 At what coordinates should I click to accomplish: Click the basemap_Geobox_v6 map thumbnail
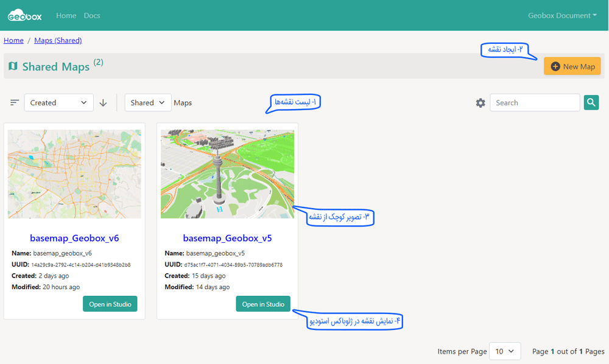(x=74, y=173)
